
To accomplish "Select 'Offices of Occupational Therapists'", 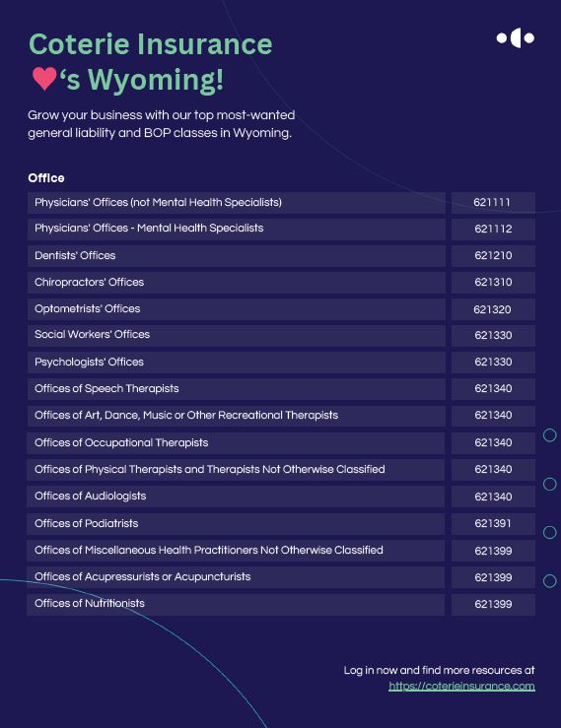I will point(236,443).
